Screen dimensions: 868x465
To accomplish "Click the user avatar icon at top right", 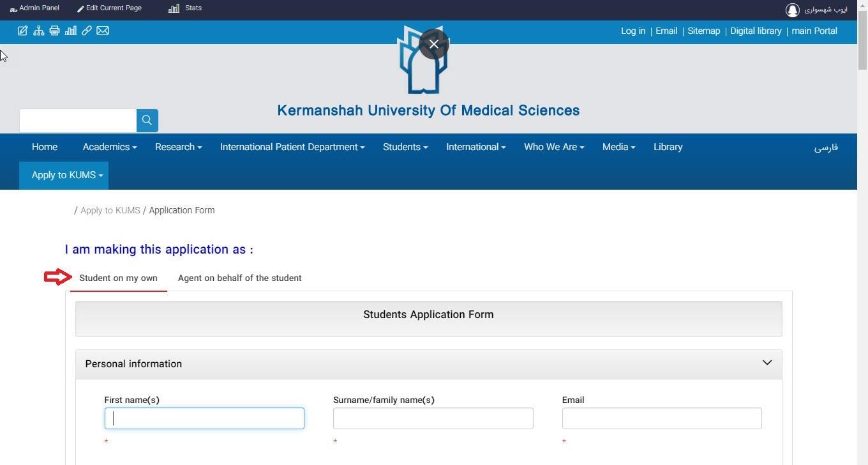I will click(x=793, y=10).
